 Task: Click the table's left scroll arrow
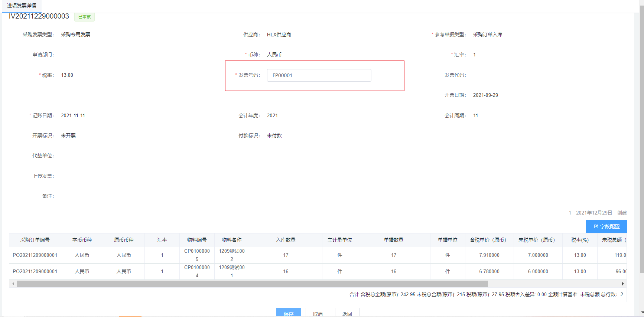pyautogui.click(x=13, y=284)
